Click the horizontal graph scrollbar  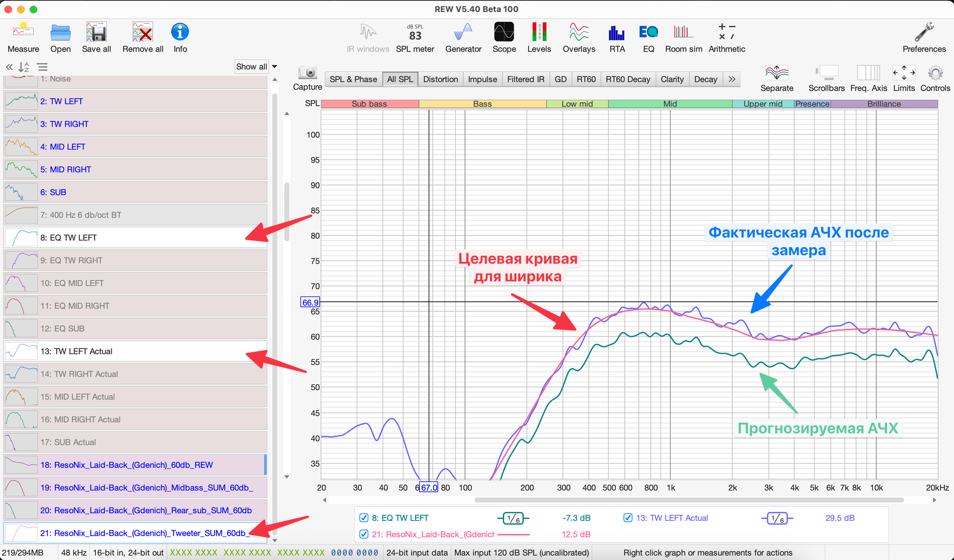coord(688,500)
